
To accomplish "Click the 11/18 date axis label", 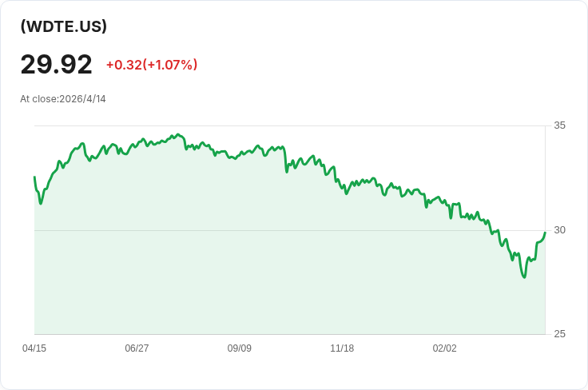I will pos(342,348).
